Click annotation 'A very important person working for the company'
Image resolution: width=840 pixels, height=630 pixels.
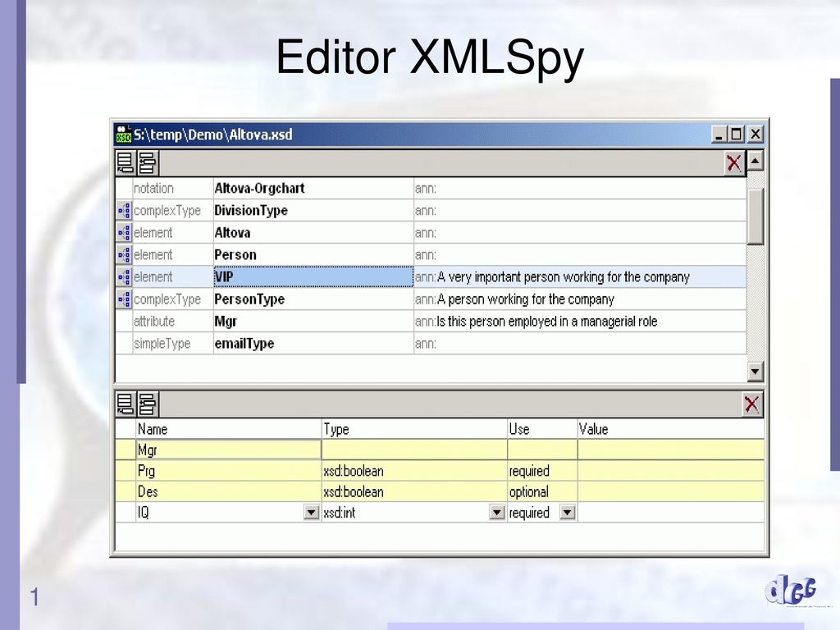pos(563,277)
